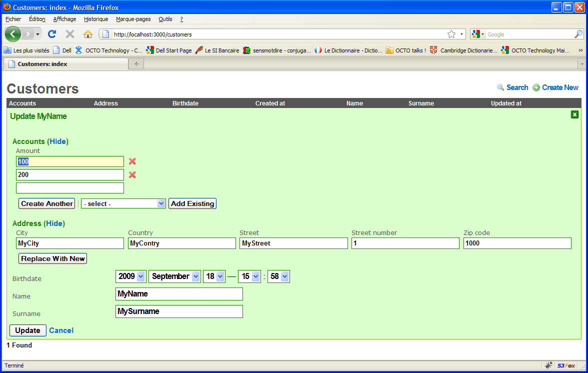Image resolution: width=588 pixels, height=373 pixels.
Task: Open a new browser tab
Action: tap(136, 64)
